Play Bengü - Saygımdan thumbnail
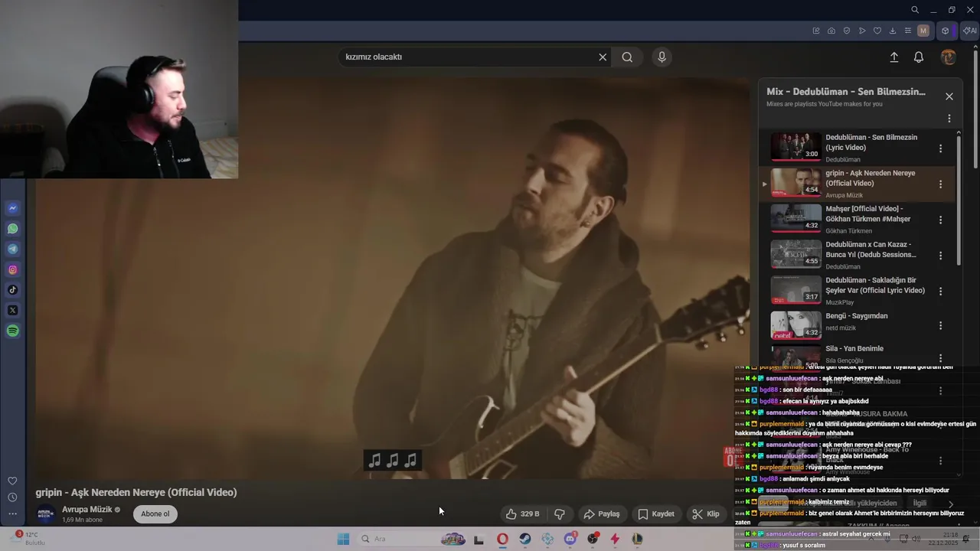Viewport: 980px width, 551px height. click(x=795, y=324)
